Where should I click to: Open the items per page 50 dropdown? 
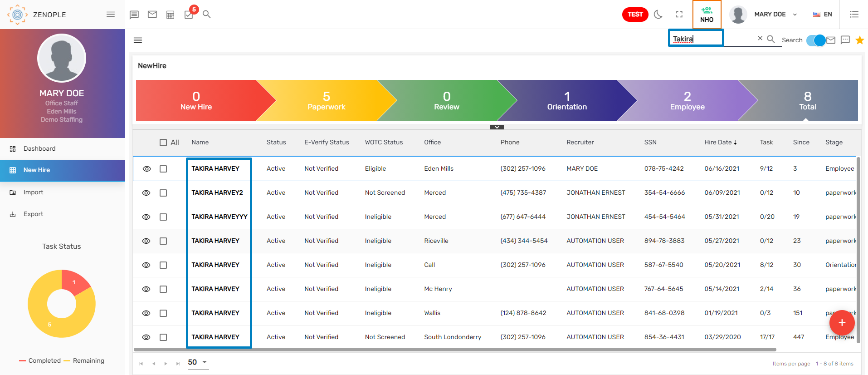[198, 362]
